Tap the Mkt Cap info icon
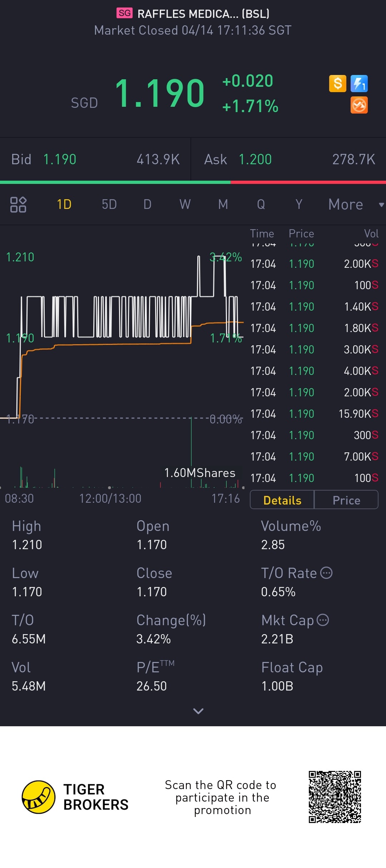This screenshot has height=868, width=386. (x=323, y=620)
